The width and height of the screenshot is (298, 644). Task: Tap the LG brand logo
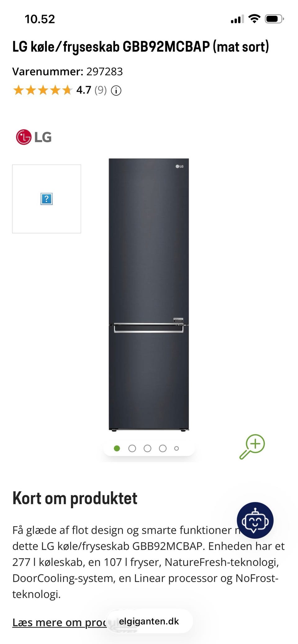(34, 137)
